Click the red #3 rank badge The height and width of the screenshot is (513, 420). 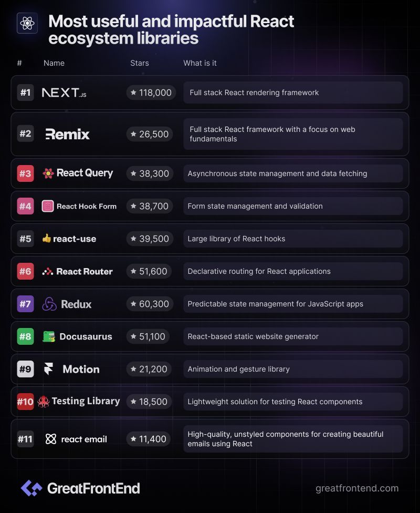click(x=26, y=173)
